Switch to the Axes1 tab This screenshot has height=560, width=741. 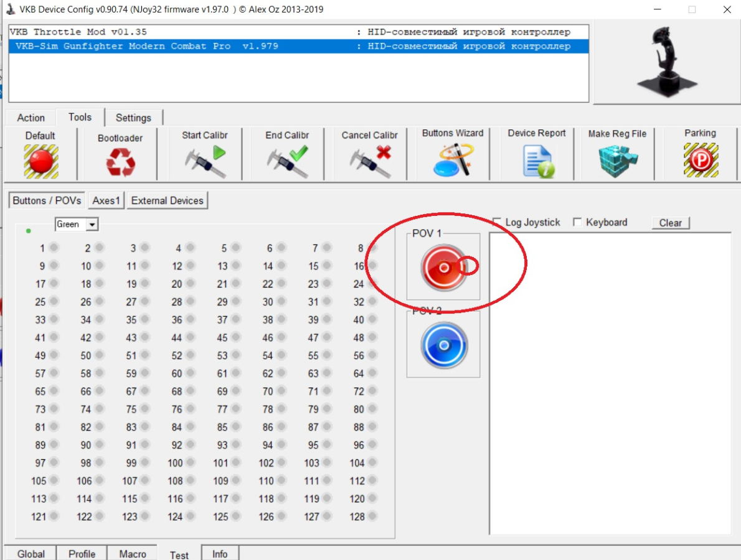pos(106,200)
